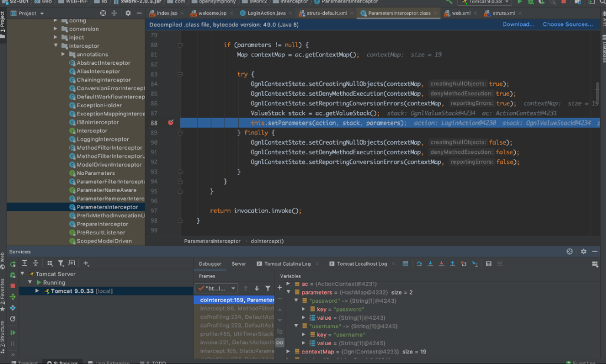Collapse the "password" map entry
Screen dimensions: 606x364
[x=297, y=300]
